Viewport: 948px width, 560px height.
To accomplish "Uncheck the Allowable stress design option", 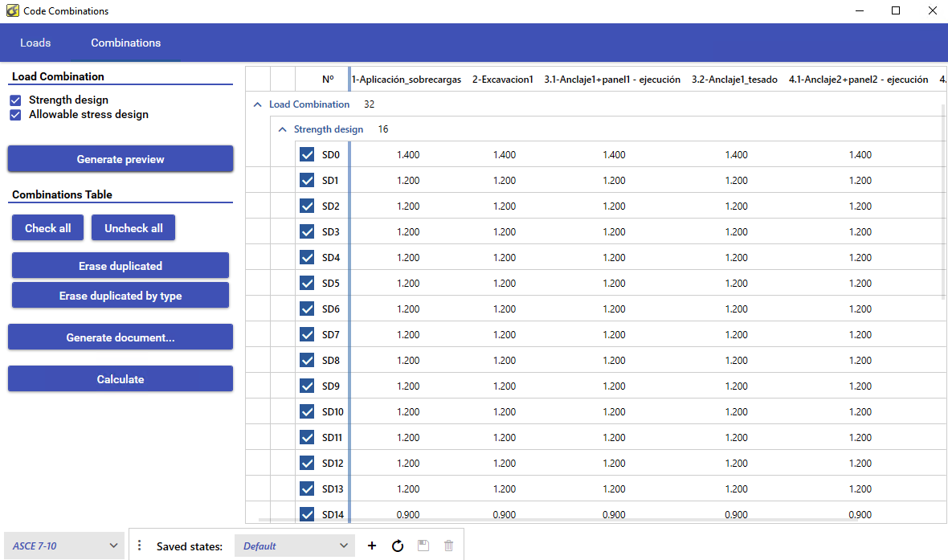I will [x=15, y=115].
